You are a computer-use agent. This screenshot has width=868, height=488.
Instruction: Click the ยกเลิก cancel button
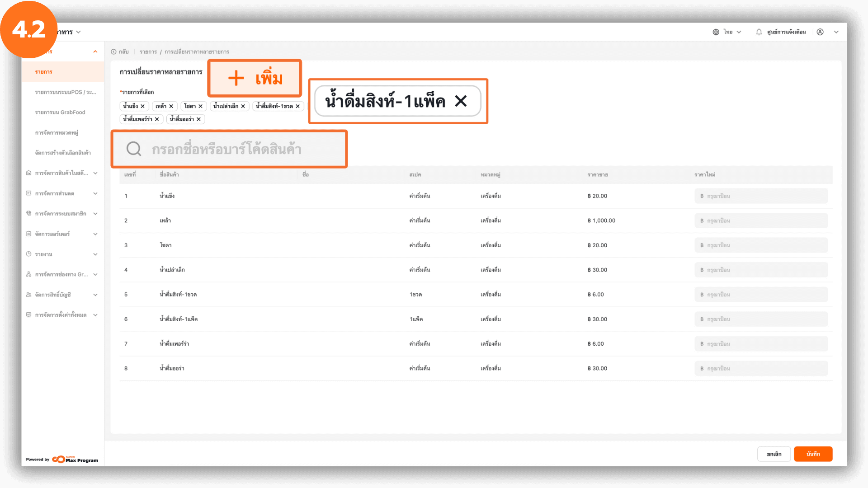[x=774, y=454]
